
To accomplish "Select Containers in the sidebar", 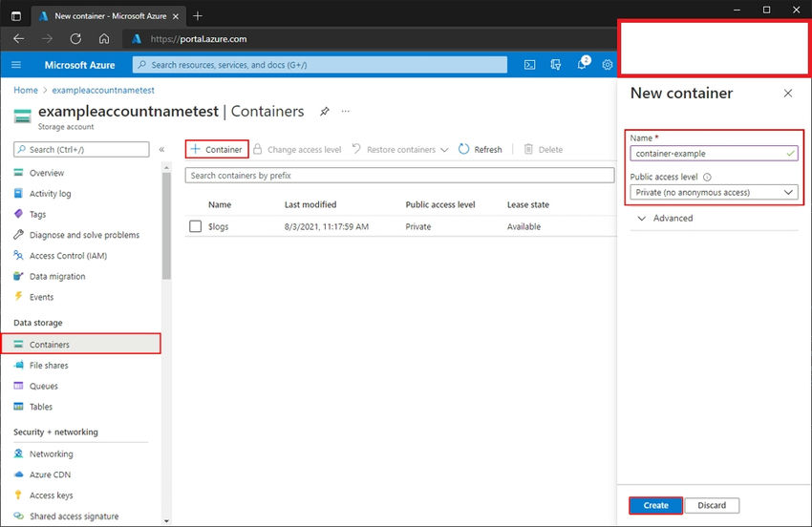I will click(x=50, y=345).
